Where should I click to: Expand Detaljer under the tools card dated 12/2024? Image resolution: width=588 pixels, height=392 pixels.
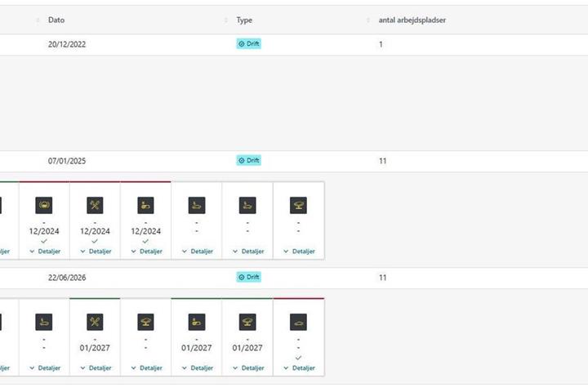pos(96,252)
